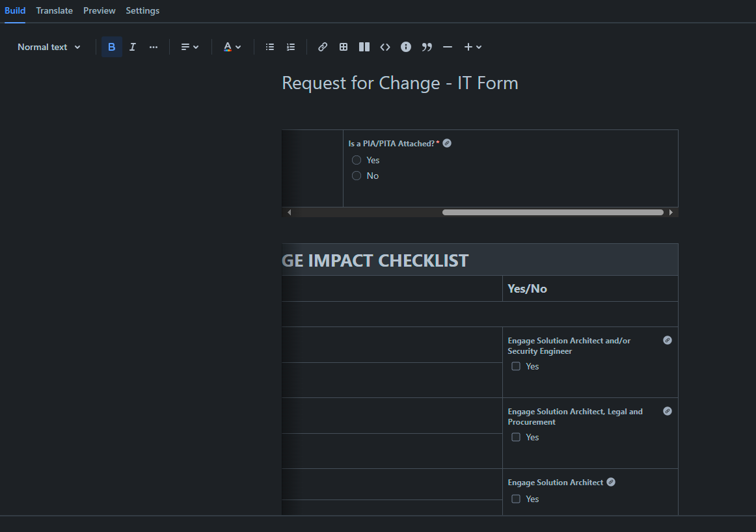756x532 pixels.
Task: Insert a quote block
Action: point(426,47)
